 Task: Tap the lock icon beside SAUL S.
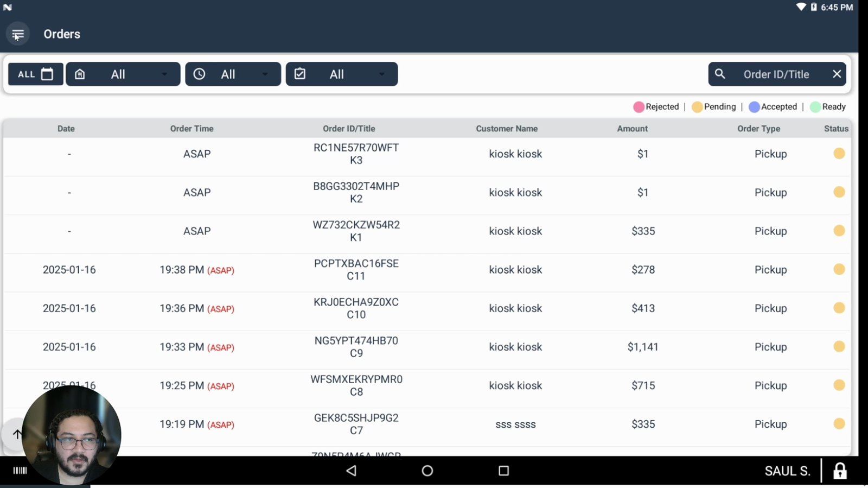[840, 471]
